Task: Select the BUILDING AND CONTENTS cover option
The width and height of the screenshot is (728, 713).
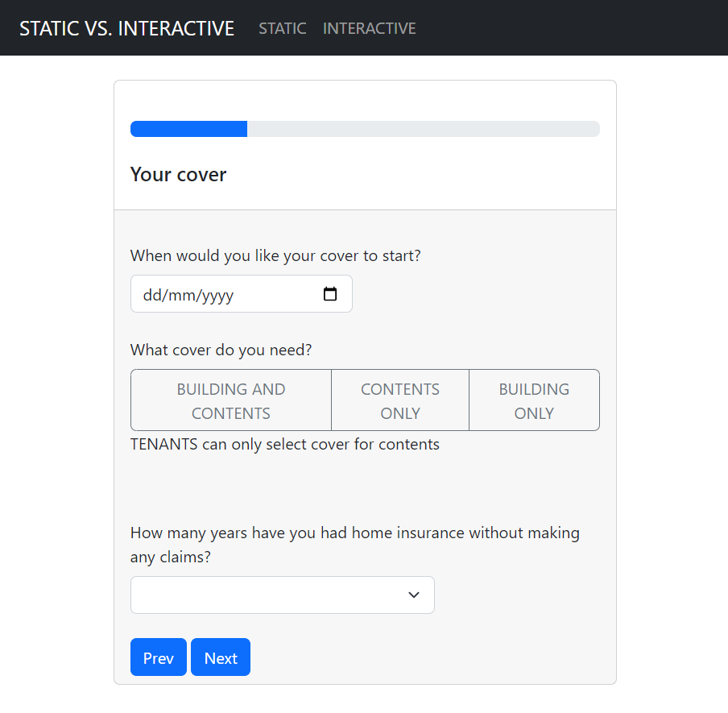Action: point(231,400)
